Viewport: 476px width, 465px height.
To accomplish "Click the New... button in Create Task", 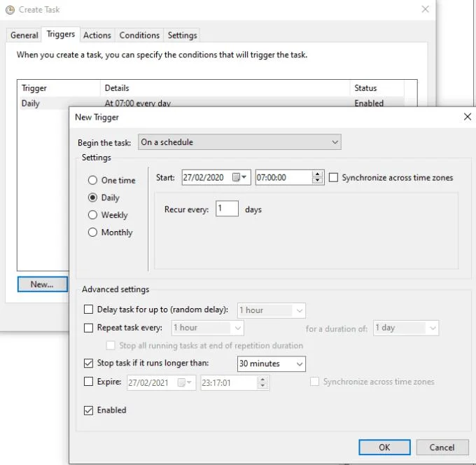I will tap(42, 284).
